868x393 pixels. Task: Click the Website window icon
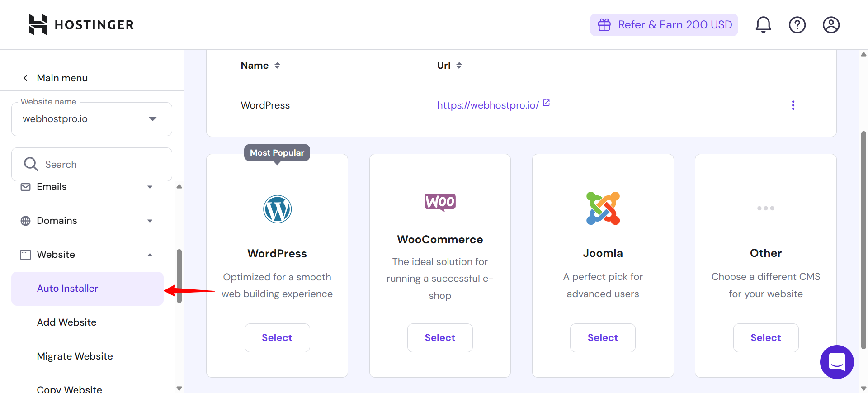[26, 255]
